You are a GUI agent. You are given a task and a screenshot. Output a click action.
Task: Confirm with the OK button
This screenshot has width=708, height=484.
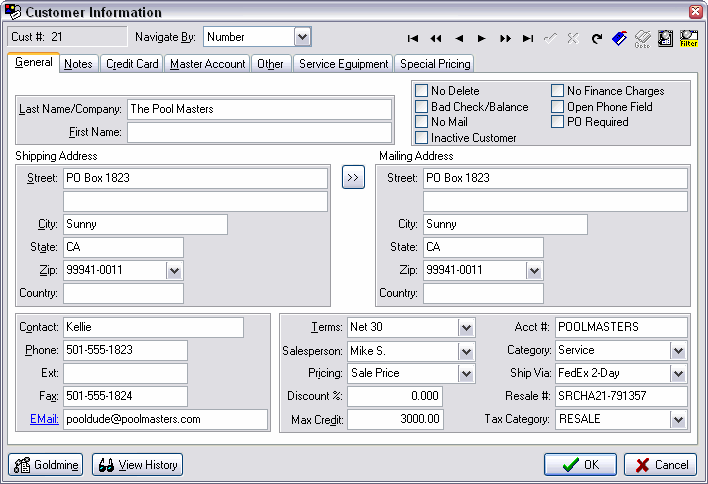(580, 465)
